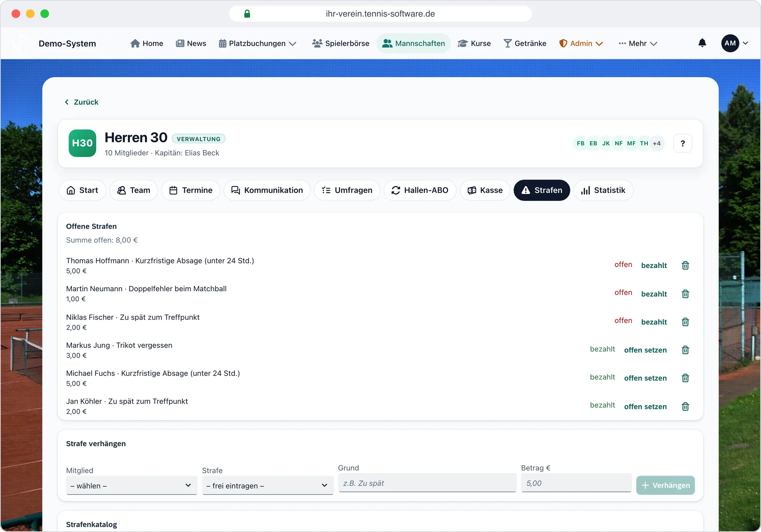
Task: Open the Mitglied wählen dropdown
Action: pos(132,486)
